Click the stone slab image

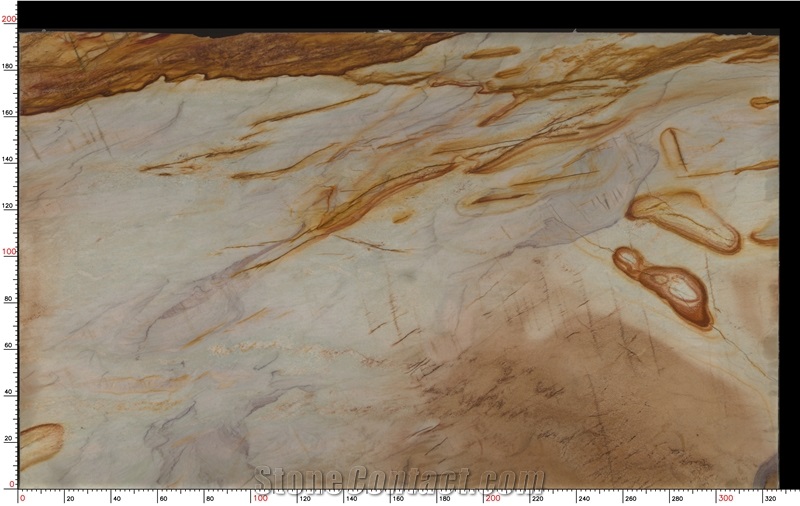[x=399, y=260]
